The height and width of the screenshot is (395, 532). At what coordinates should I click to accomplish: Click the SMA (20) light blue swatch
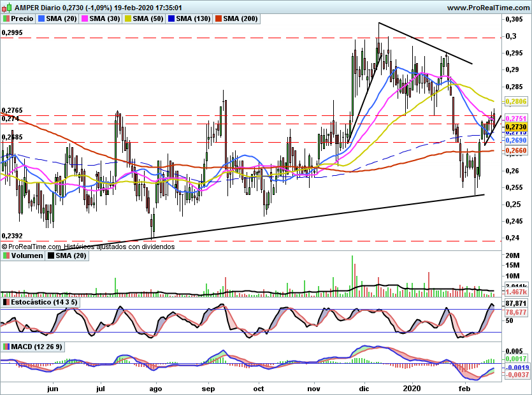pyautogui.click(x=41, y=18)
